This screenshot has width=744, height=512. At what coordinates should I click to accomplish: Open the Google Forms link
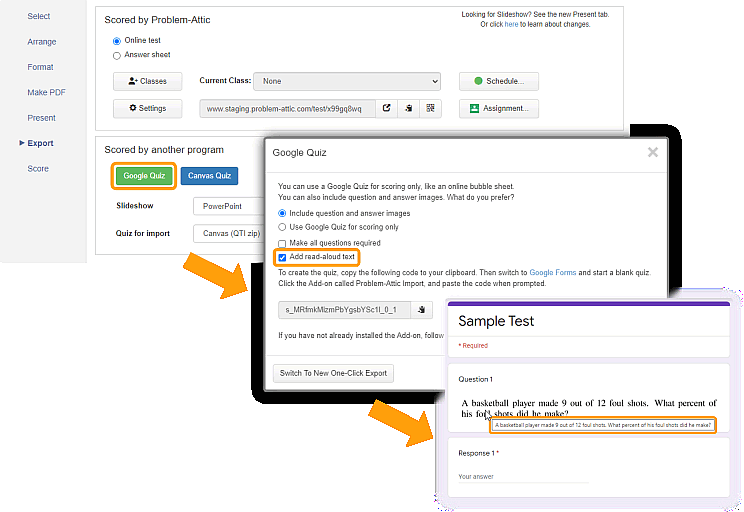coord(552,272)
